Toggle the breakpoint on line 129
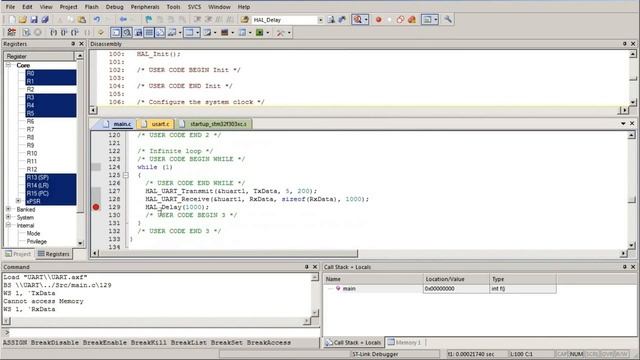 click(x=96, y=207)
